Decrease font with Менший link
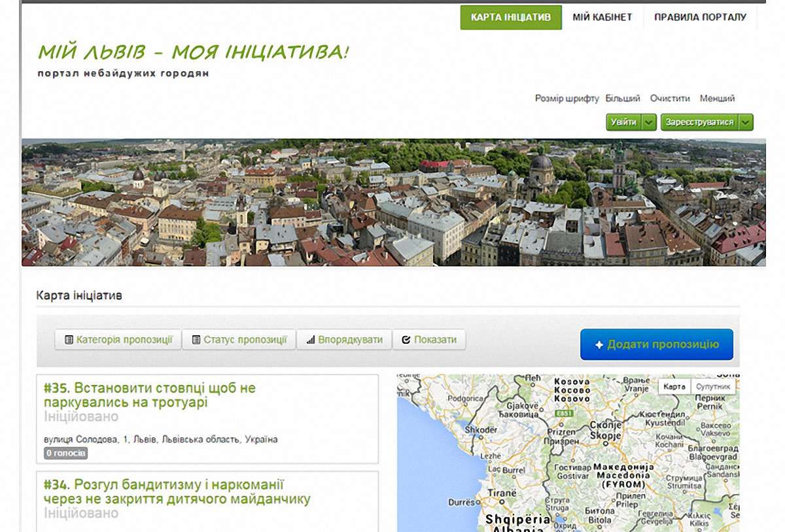 point(717,99)
